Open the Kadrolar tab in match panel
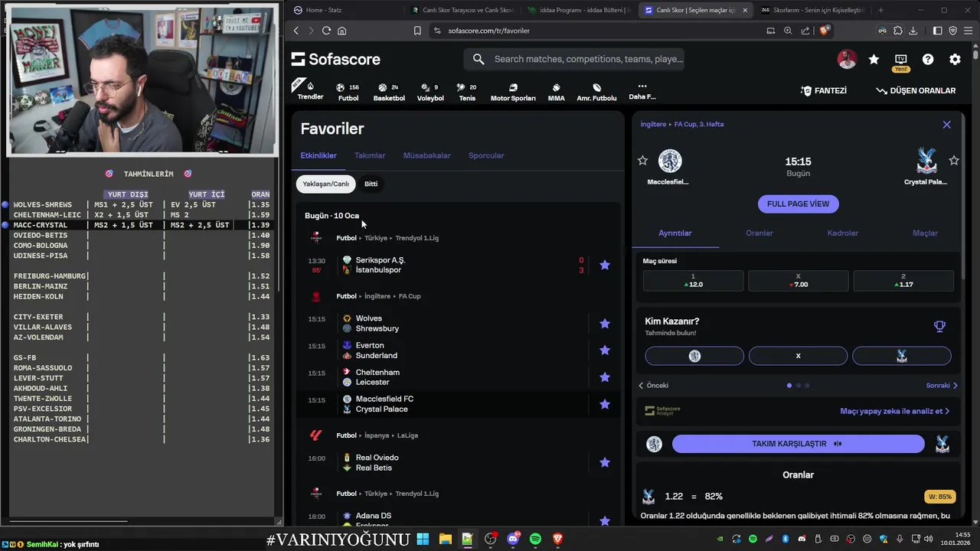 842,233
